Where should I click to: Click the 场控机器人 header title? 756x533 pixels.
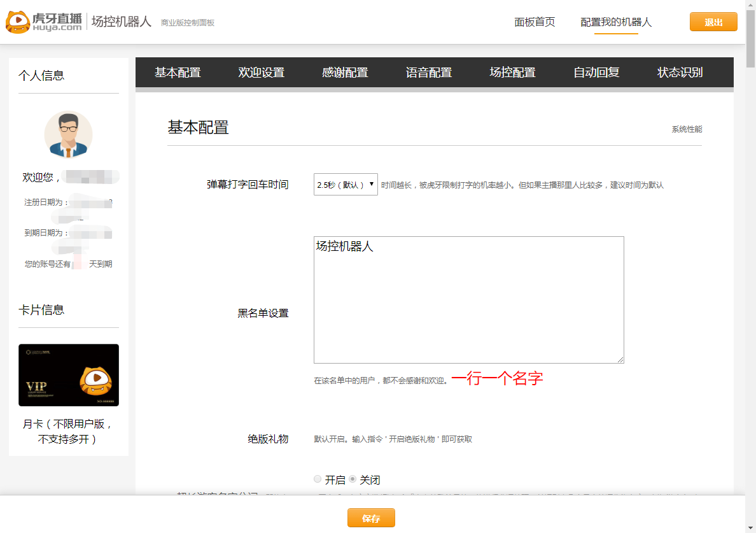[122, 22]
